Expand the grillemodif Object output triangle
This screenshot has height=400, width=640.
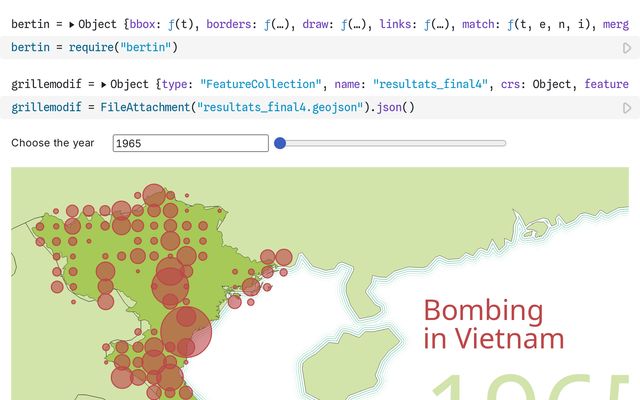coord(104,85)
